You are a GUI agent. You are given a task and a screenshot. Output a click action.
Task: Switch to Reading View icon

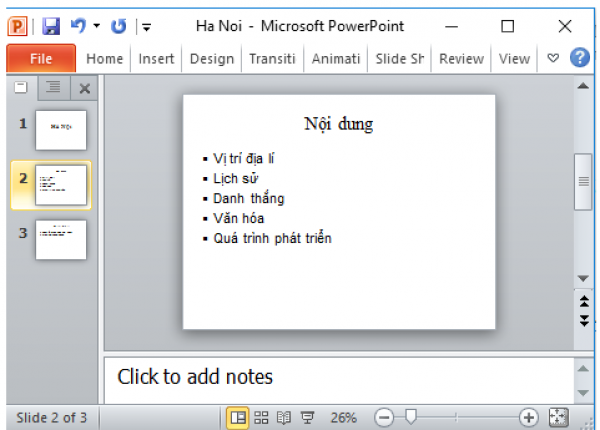(x=284, y=417)
